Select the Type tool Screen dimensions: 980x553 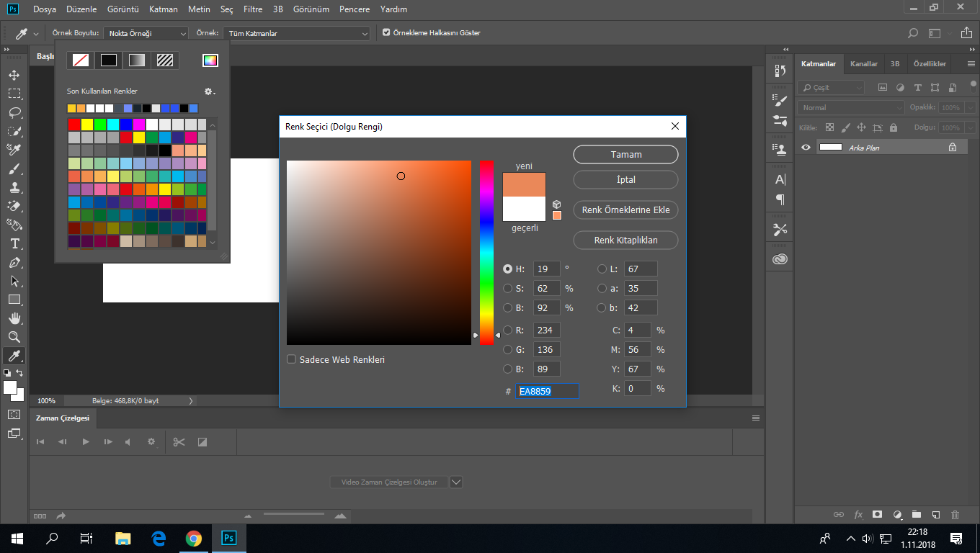pos(14,243)
